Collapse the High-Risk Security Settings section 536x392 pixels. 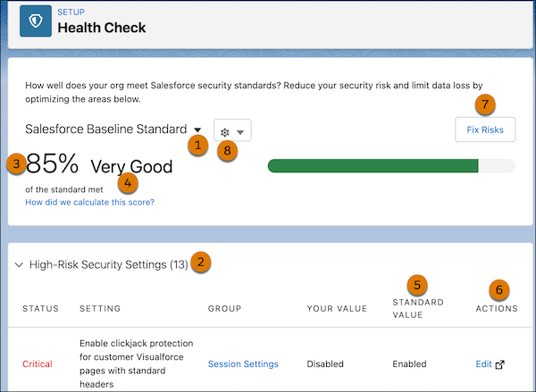click(x=20, y=264)
